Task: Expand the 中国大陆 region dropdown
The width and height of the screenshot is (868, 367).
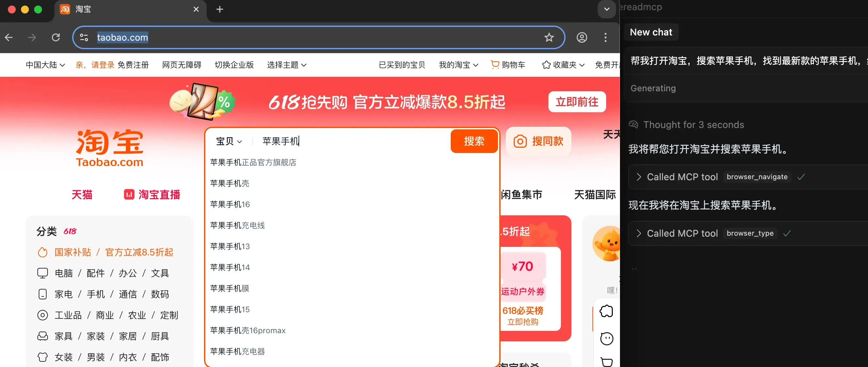Action: [45, 65]
